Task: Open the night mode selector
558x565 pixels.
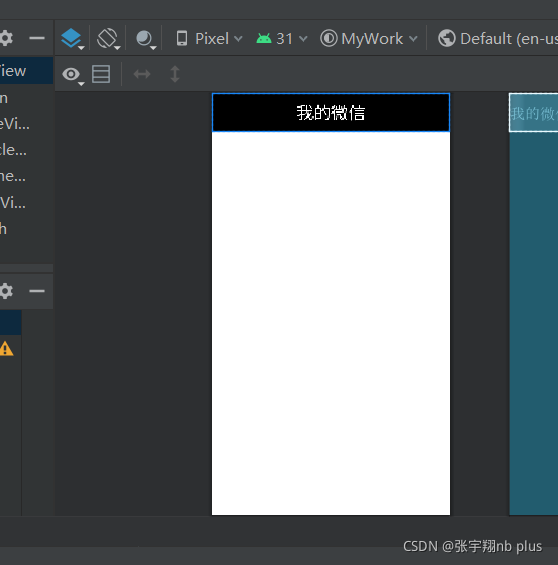Action: point(146,39)
